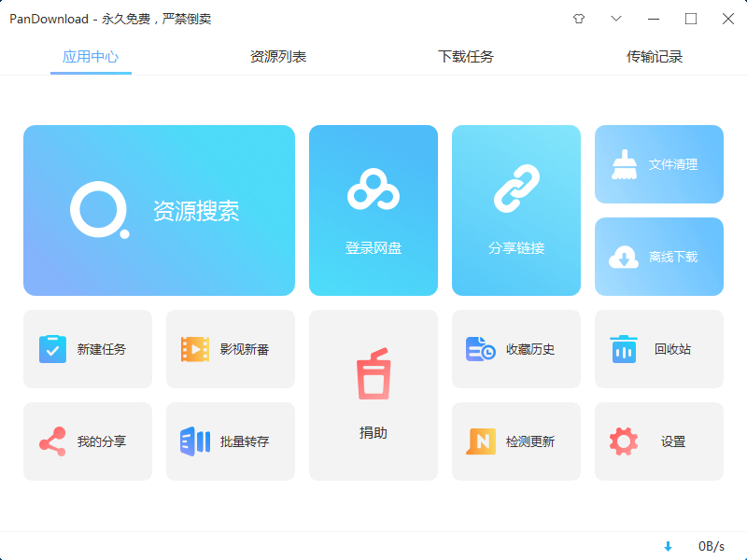Click the skin theme shirt icon
747x560 pixels.
(x=579, y=19)
